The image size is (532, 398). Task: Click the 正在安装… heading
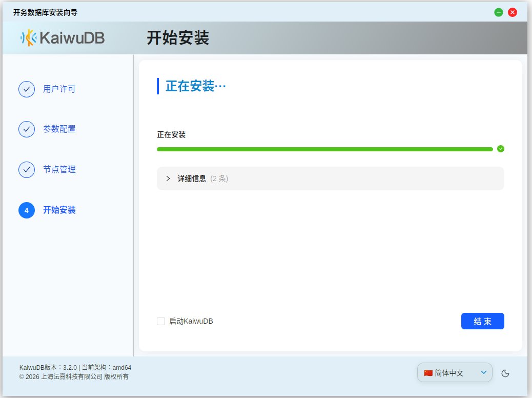pos(196,86)
